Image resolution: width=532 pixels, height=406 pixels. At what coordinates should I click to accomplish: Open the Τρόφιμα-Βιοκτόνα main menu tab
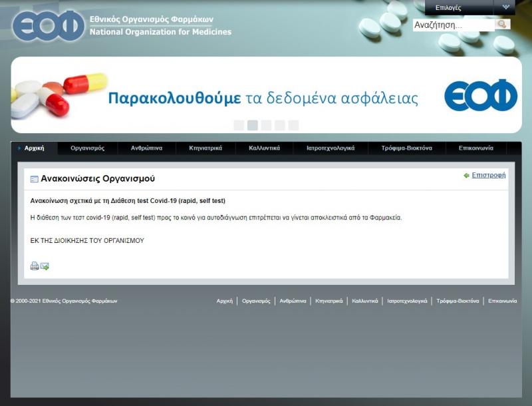pos(407,148)
